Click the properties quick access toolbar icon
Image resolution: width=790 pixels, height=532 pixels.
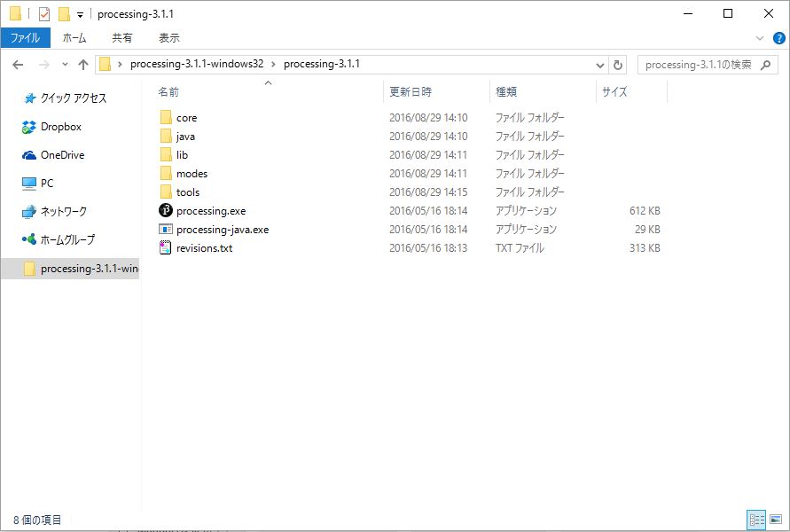(44, 14)
